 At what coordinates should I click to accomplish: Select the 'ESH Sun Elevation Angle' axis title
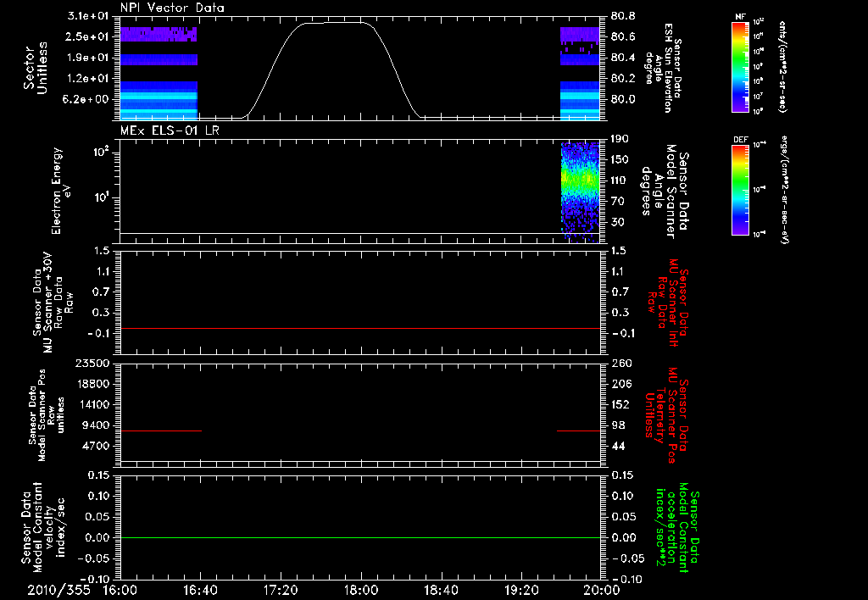[x=663, y=68]
